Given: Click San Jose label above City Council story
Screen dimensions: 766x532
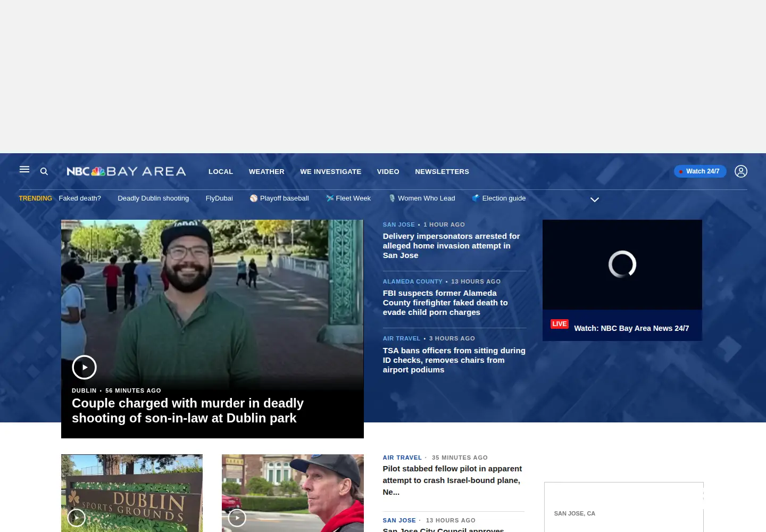Looking at the screenshot, I should [x=399, y=520].
